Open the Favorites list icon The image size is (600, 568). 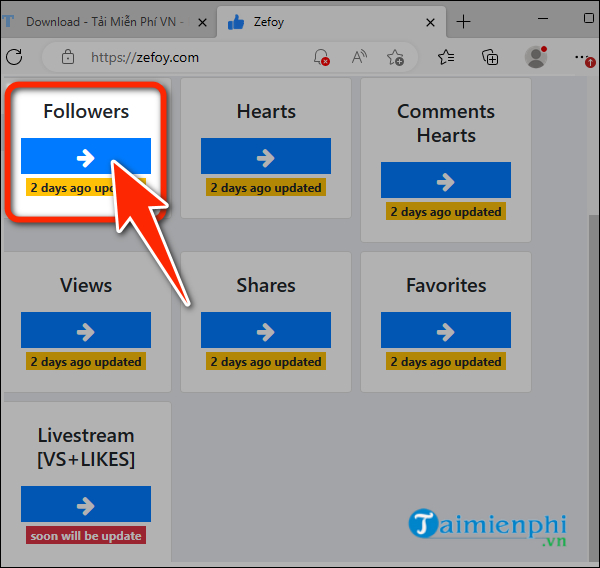click(x=446, y=57)
